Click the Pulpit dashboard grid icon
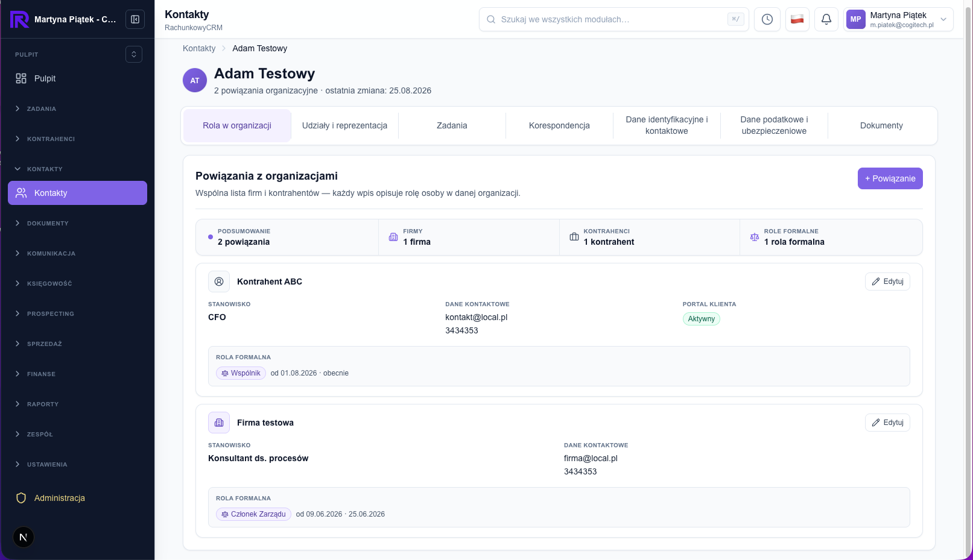Screen dimensions: 973x560 pos(21,78)
